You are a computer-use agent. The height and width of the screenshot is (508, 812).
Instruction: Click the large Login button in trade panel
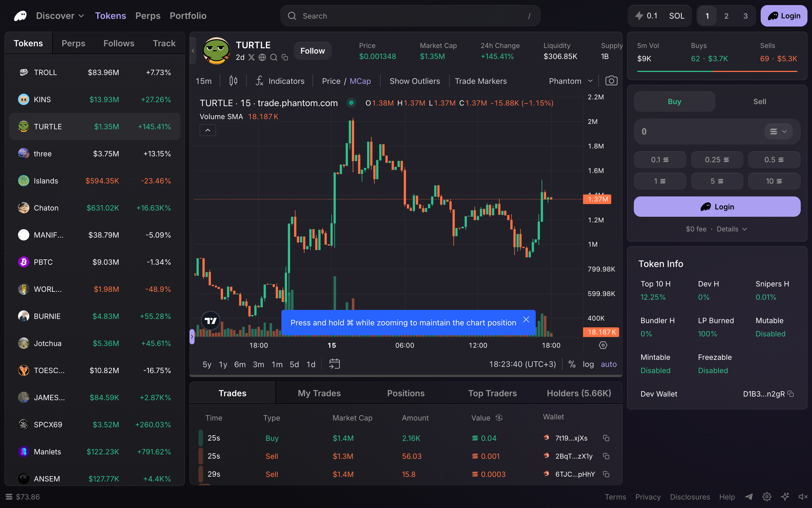(717, 207)
